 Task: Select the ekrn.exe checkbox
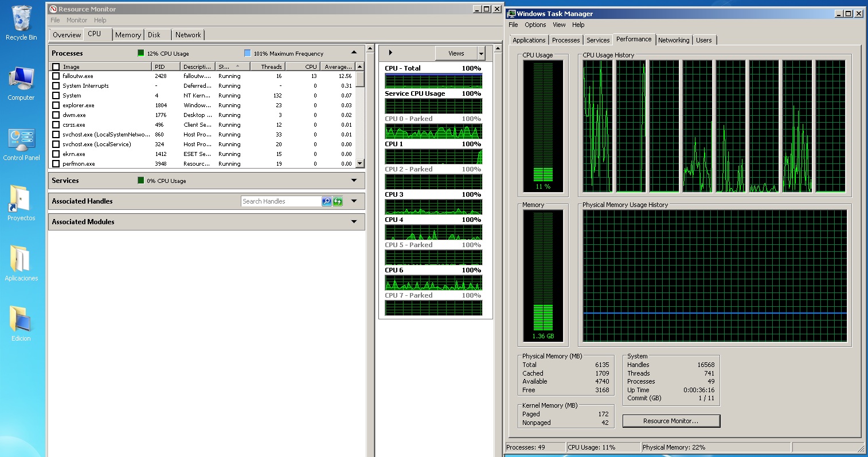pos(56,154)
